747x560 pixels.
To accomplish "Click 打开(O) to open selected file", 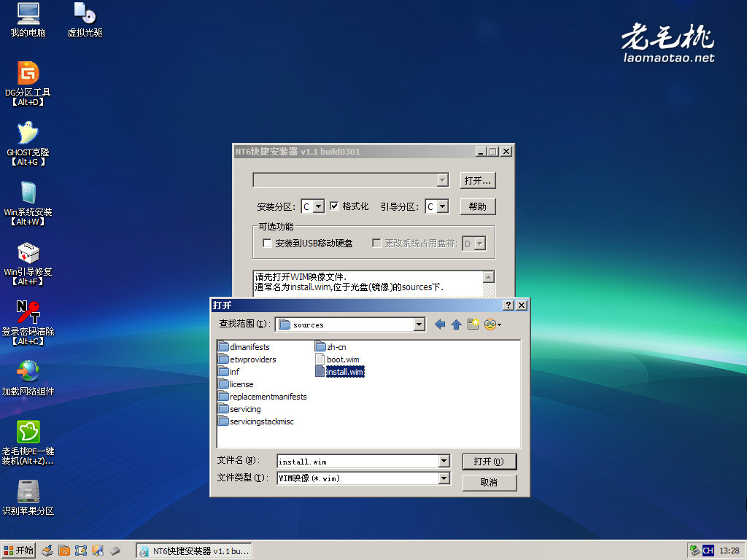I will 489,462.
